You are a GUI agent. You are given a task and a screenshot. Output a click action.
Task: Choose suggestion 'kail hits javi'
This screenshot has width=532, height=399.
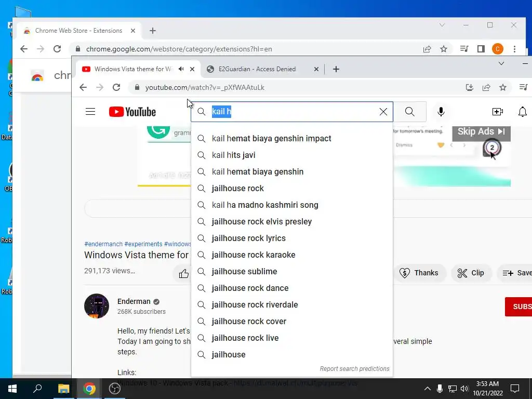pos(292,155)
